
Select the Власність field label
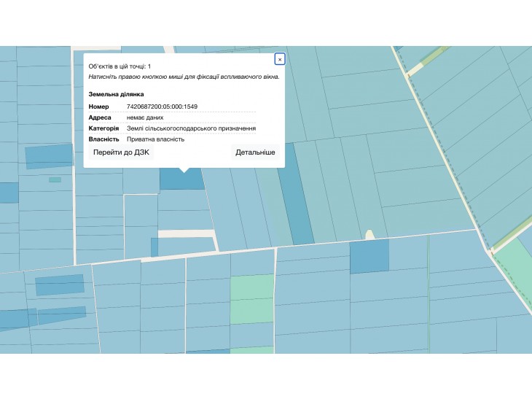pyautogui.click(x=103, y=139)
